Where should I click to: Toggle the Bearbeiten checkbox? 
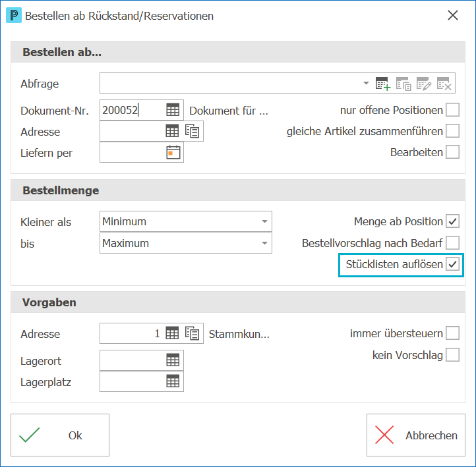pyautogui.click(x=452, y=152)
